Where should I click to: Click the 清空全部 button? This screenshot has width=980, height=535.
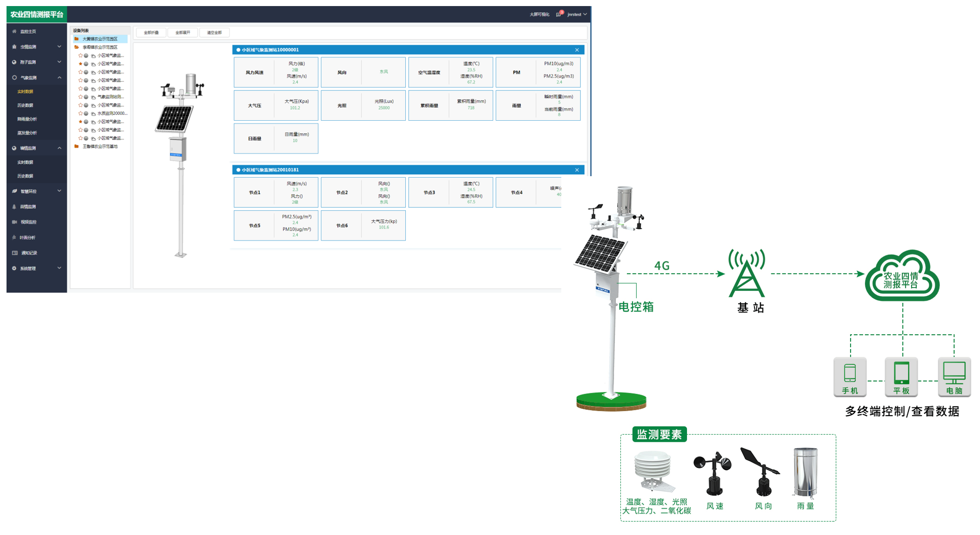pos(214,33)
